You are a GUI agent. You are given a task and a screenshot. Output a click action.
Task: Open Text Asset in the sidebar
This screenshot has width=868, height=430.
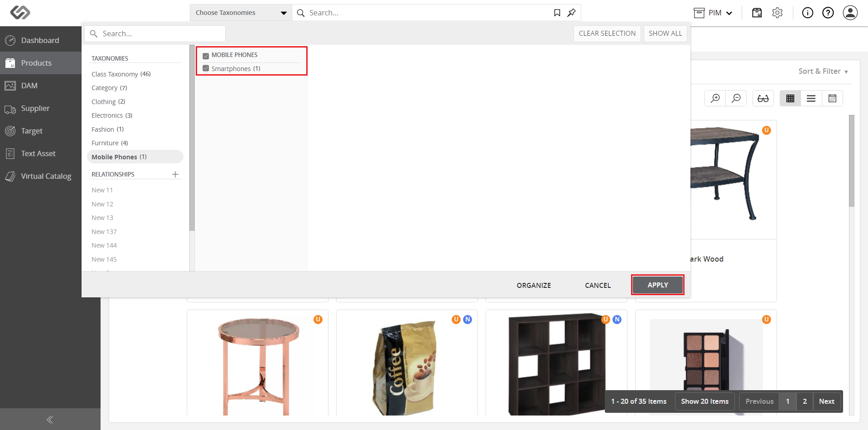pos(41,153)
